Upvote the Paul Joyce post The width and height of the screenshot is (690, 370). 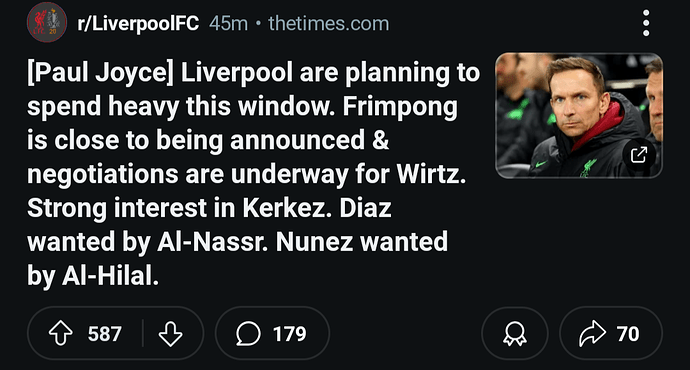click(x=61, y=333)
